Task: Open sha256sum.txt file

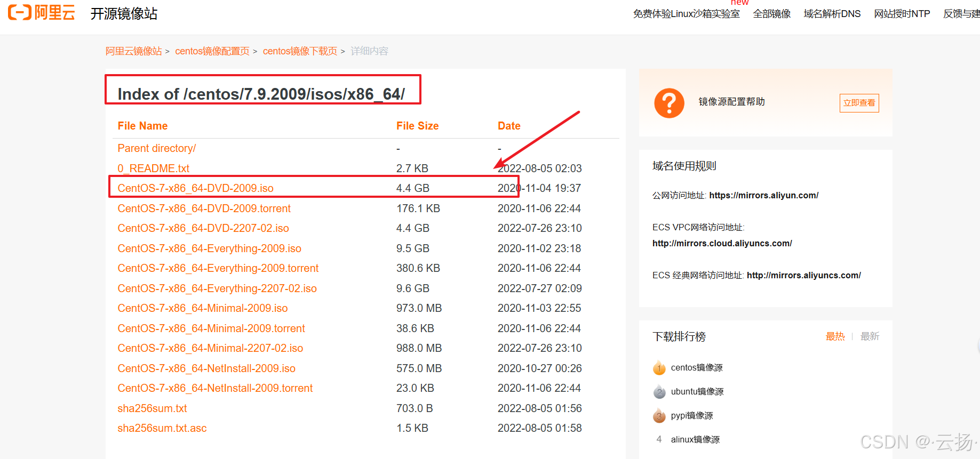Action: tap(152, 408)
